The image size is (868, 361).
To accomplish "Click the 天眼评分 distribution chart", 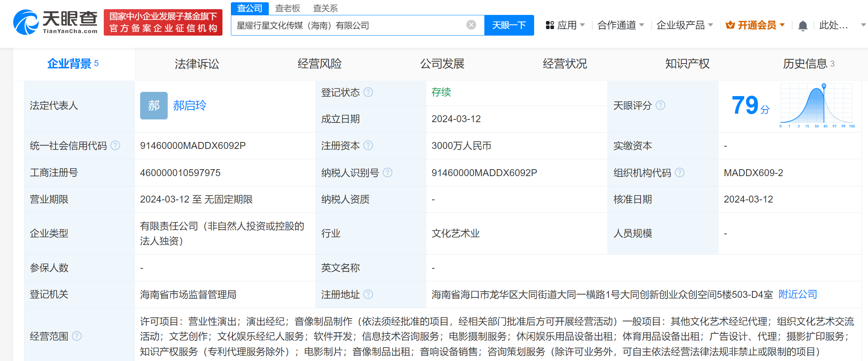I will pyautogui.click(x=817, y=105).
